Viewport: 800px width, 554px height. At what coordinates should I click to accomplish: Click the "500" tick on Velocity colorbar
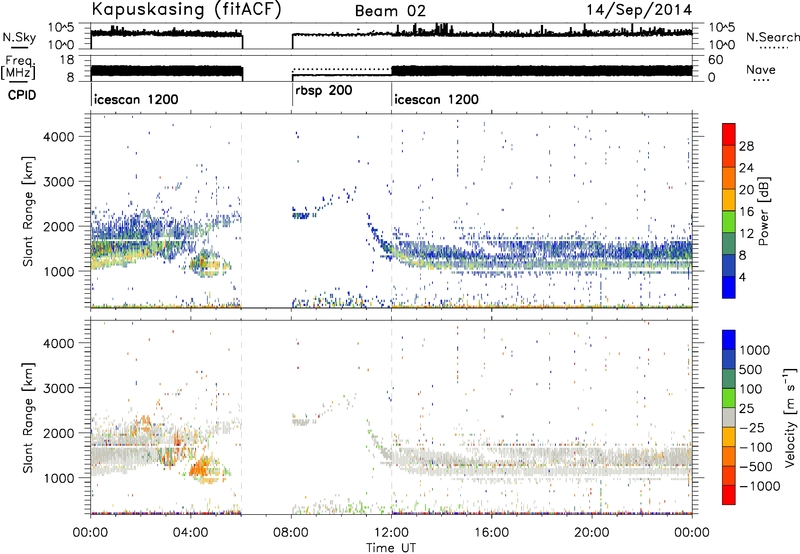tap(751, 369)
